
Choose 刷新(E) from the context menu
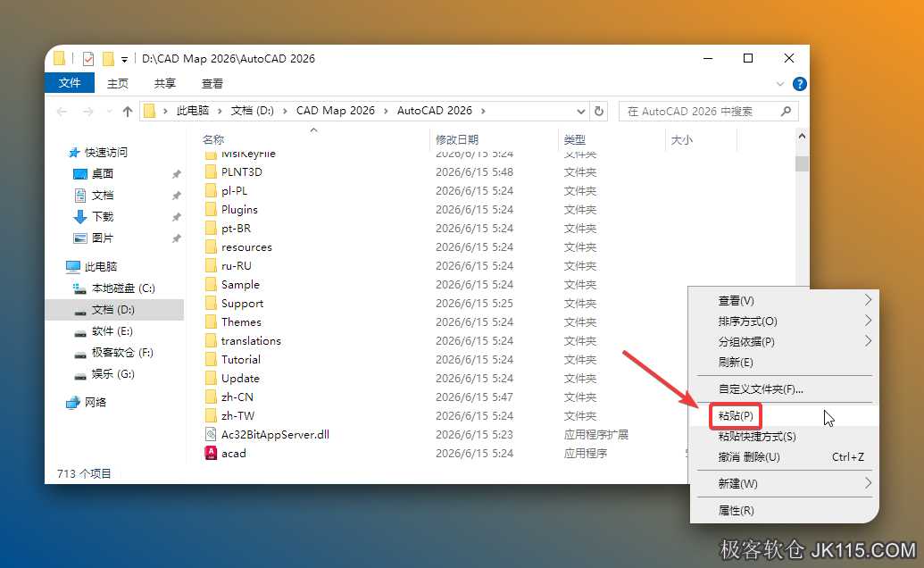point(785,363)
